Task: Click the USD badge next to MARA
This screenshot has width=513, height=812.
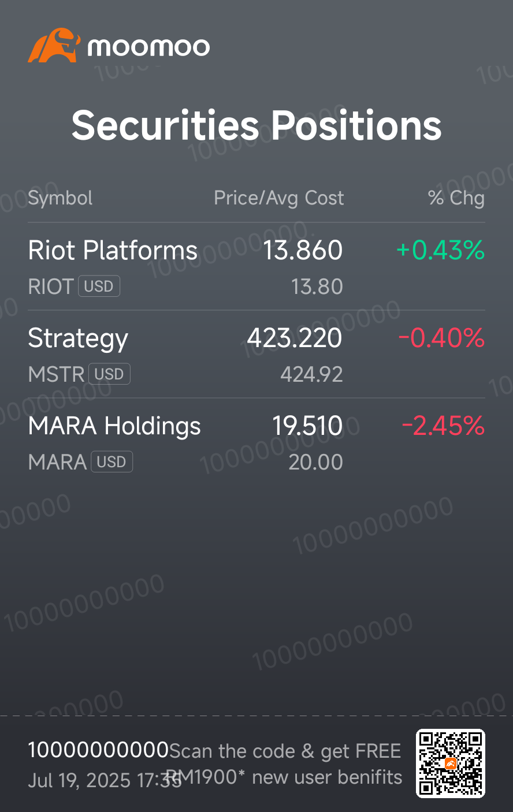Action: click(111, 461)
